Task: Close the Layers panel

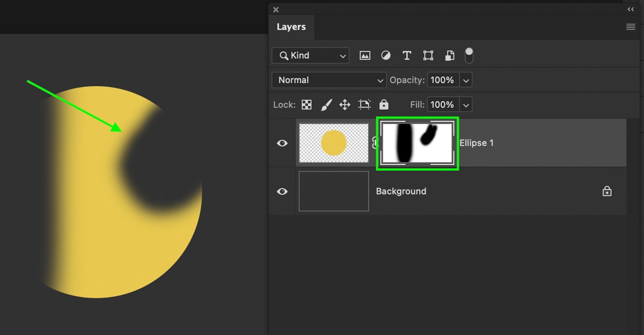Action: click(x=276, y=9)
